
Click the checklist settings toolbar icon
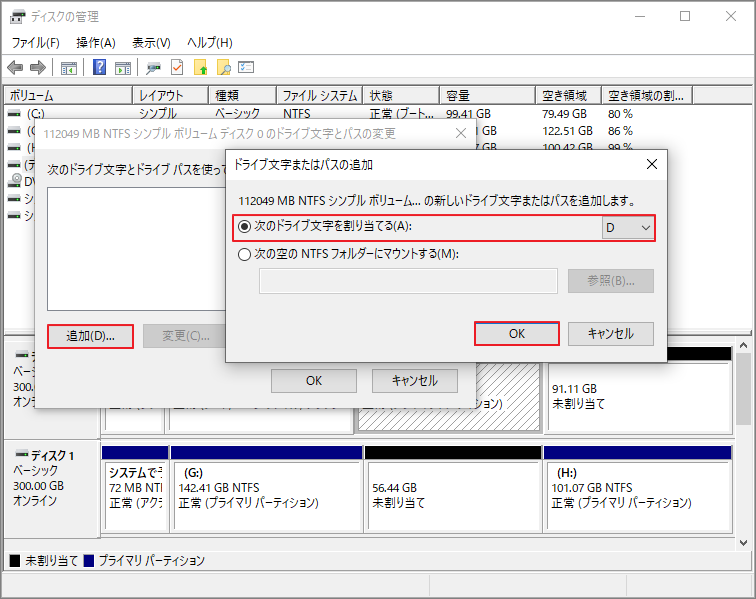246,67
